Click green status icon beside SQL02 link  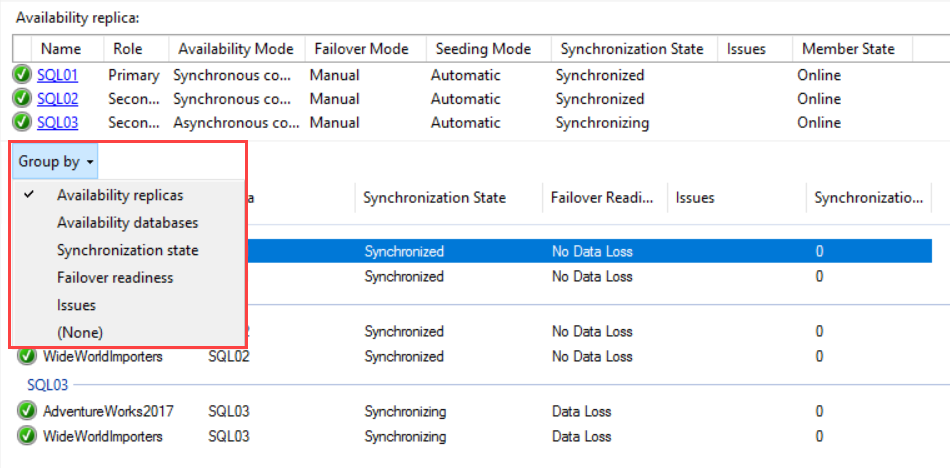[22, 99]
